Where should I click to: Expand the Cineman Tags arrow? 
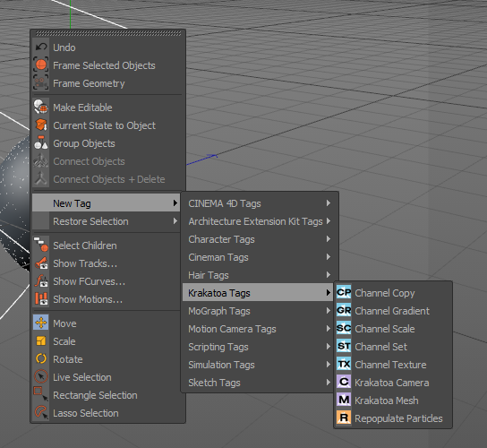click(329, 257)
